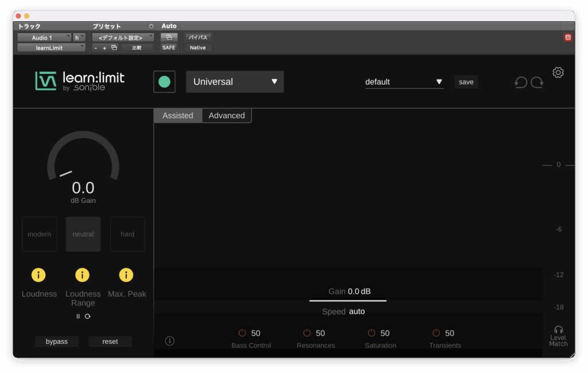Click the Saturation value 50
The height and width of the screenshot is (373, 588).
click(385, 333)
